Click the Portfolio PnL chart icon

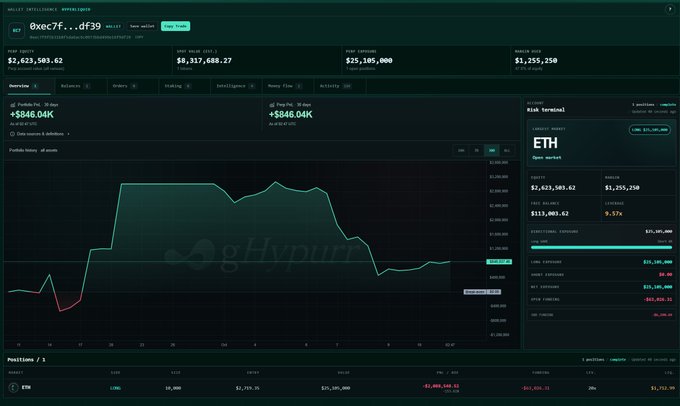pos(13,105)
